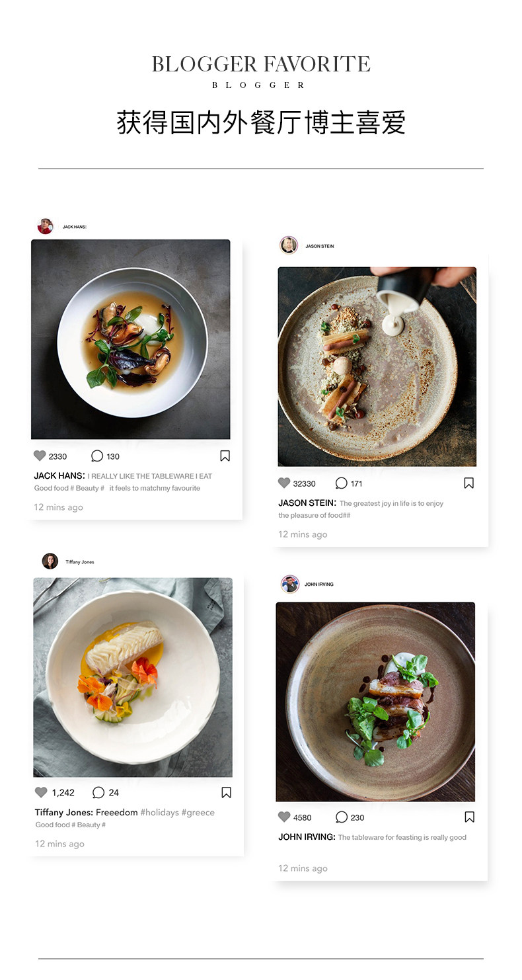Like Jack Hans's post with the heart icon
Image resolution: width=522 pixels, height=980 pixels.
tap(40, 456)
